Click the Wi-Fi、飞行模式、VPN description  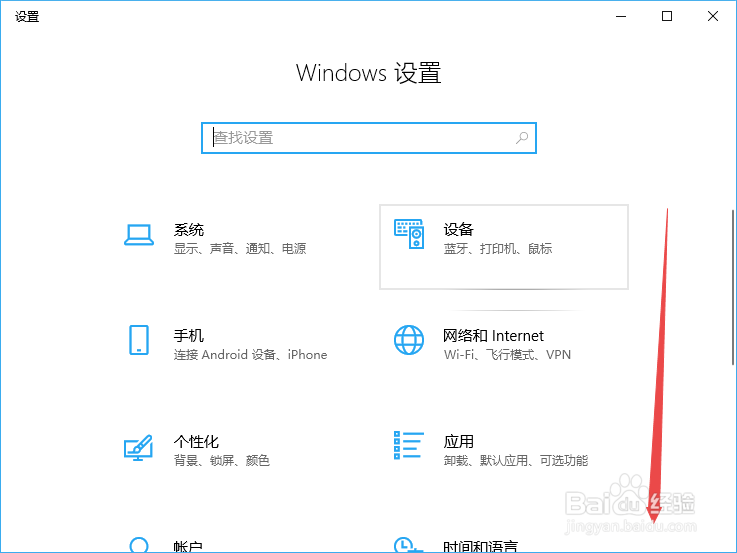pos(507,354)
